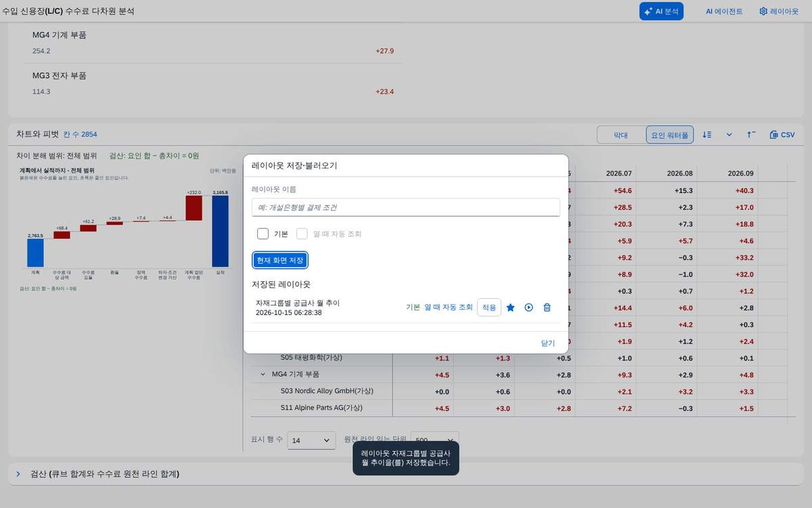Click the MG4 기계 부품 card title
Image resolution: width=812 pixels, height=508 pixels.
(x=60, y=35)
